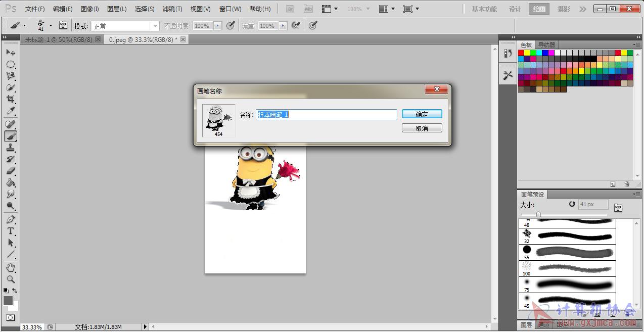Open the 图像(I) menu
644x332 pixels.
[90, 9]
